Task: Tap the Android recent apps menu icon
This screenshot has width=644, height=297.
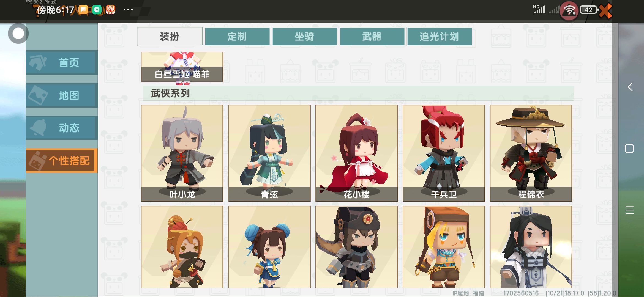Action: 629,210
